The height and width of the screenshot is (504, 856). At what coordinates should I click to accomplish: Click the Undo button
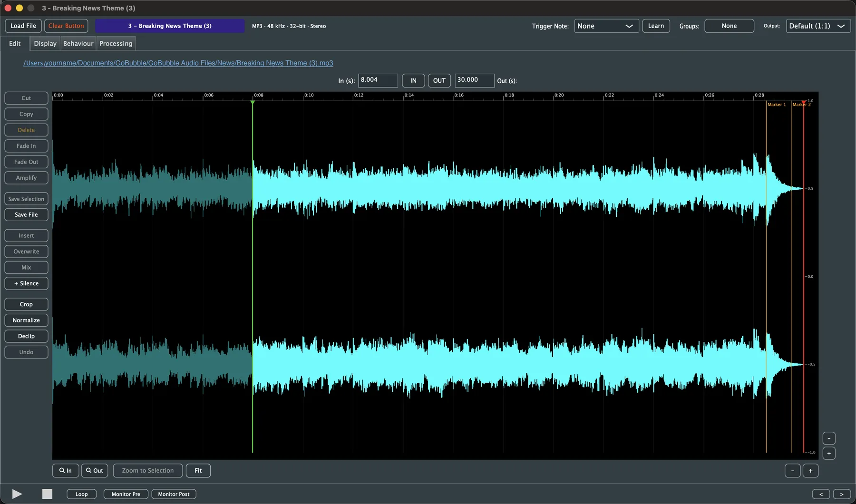(26, 352)
